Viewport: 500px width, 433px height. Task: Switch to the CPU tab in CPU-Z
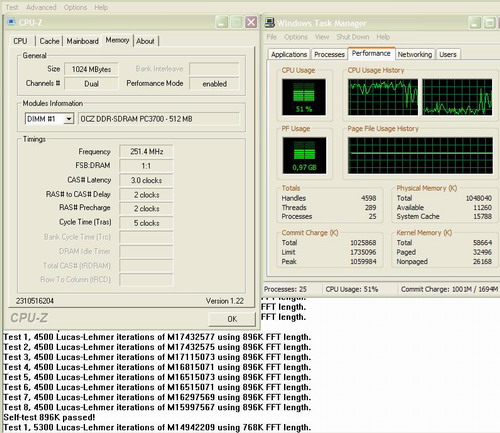[20, 41]
